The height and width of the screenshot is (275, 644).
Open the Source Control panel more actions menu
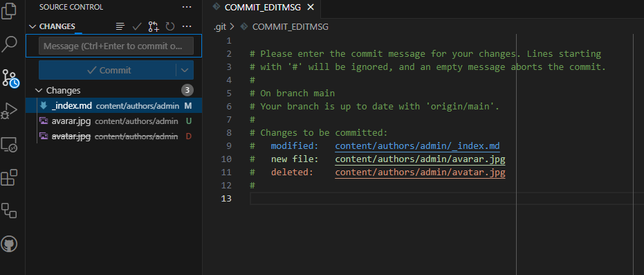[187, 7]
